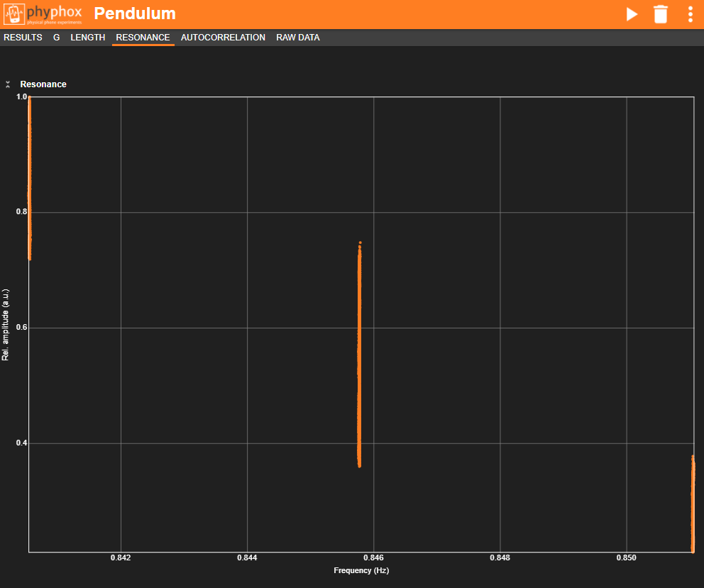Screen dimensions: 704x588
Task: Select the RESONANCE tab
Action: point(143,38)
